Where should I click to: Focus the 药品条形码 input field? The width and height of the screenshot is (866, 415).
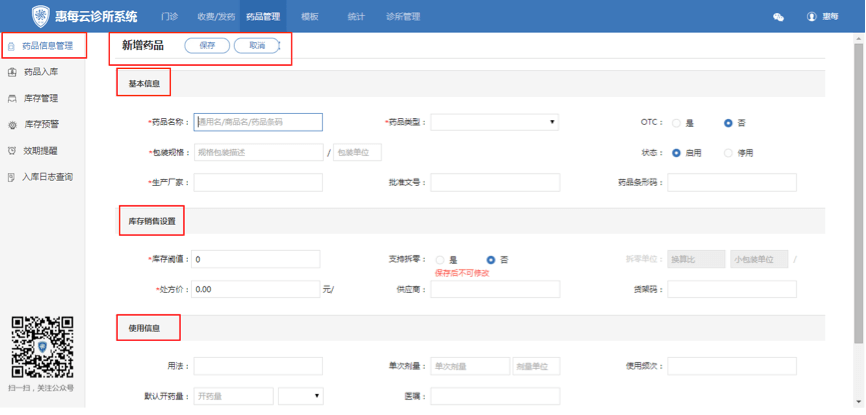[732, 182]
